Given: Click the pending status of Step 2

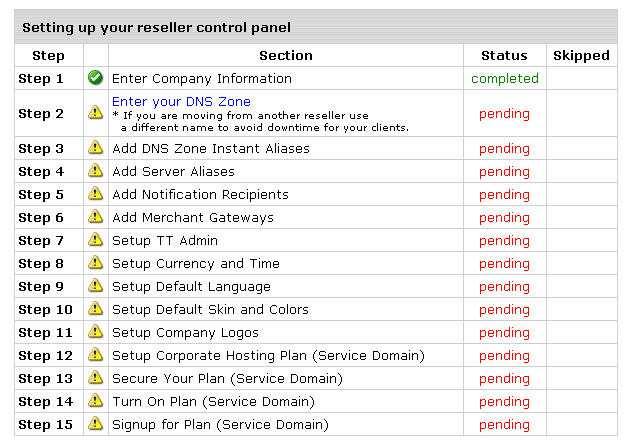Looking at the screenshot, I should pyautogui.click(x=504, y=114).
